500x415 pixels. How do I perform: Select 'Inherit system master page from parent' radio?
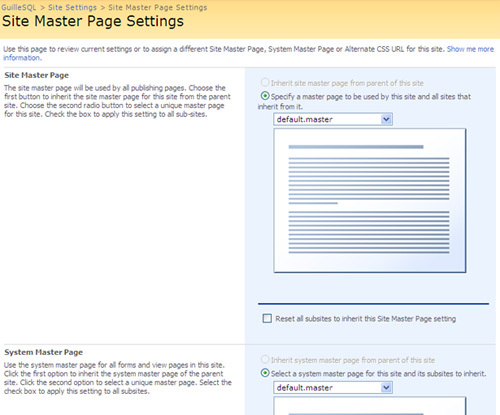[265, 359]
